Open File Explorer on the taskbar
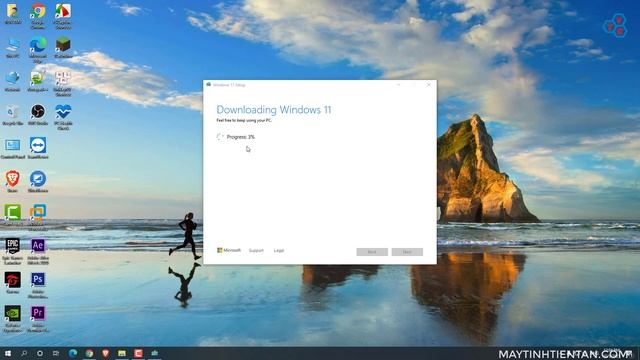Viewport: 640px width, 360px height. pos(122,353)
